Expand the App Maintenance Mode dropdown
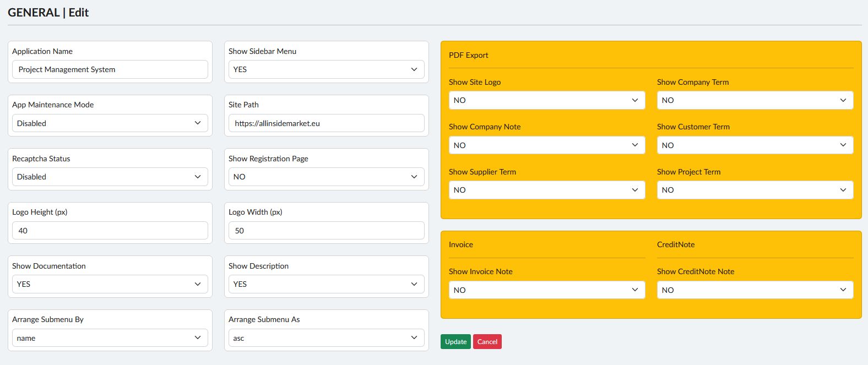The image size is (868, 365). [110, 123]
